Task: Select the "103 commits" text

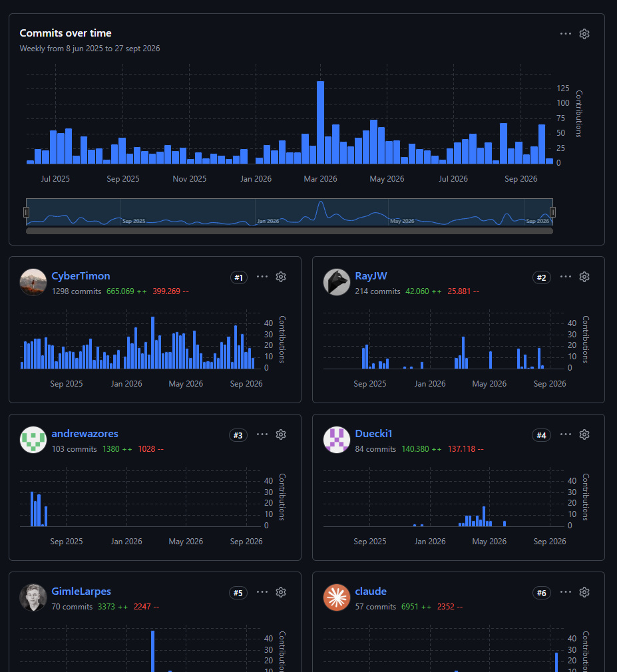Action: click(x=74, y=449)
